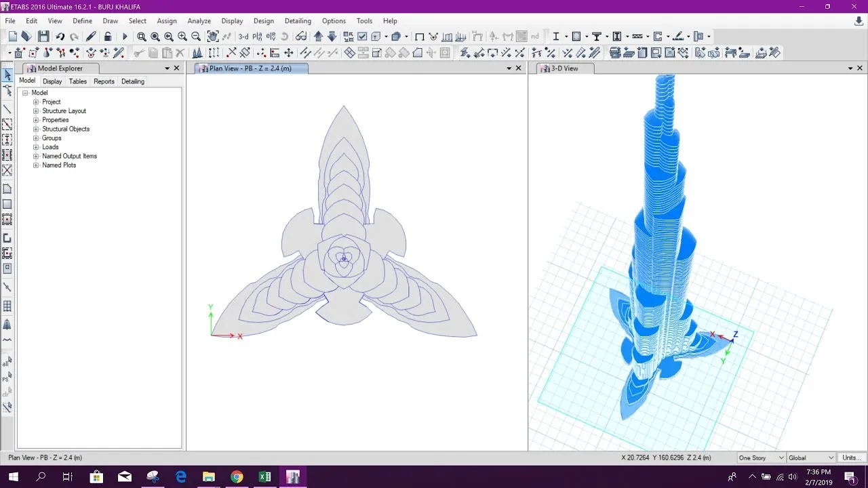
Task: Switch to the Tables tab
Action: 78,81
